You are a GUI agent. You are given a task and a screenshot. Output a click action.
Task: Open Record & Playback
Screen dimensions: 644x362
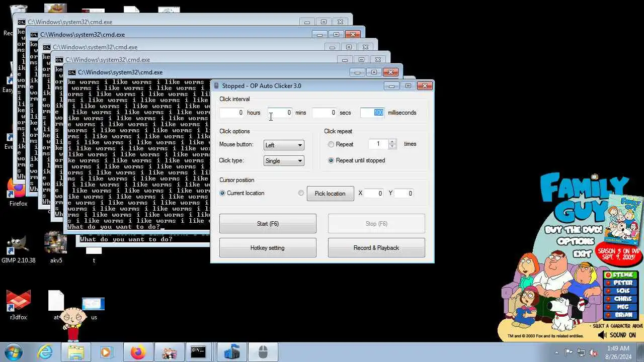coord(376,248)
